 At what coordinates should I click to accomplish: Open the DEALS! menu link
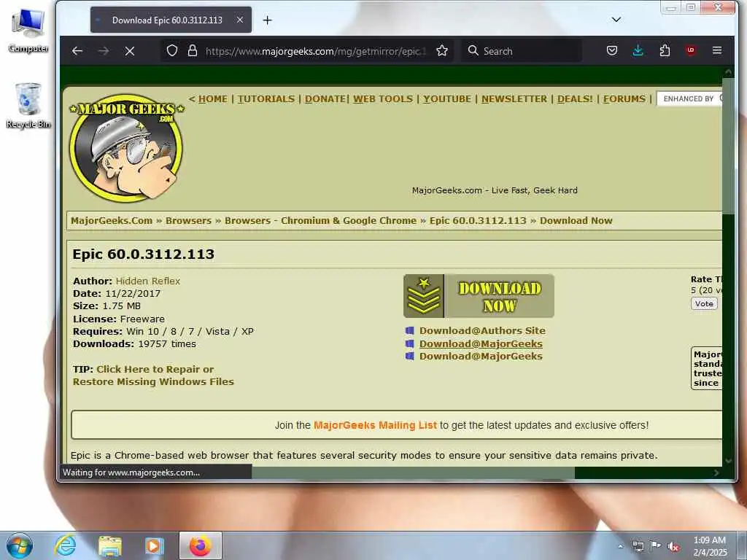[x=575, y=99]
